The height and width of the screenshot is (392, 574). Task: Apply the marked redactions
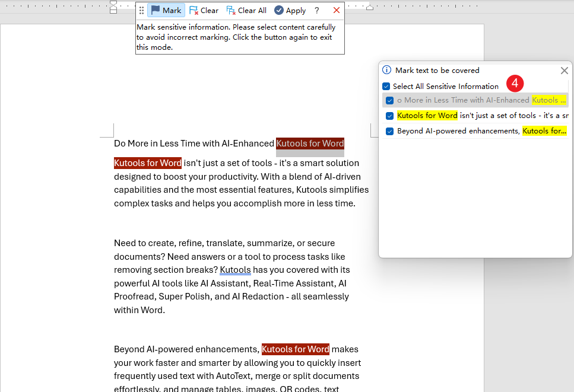(x=290, y=11)
